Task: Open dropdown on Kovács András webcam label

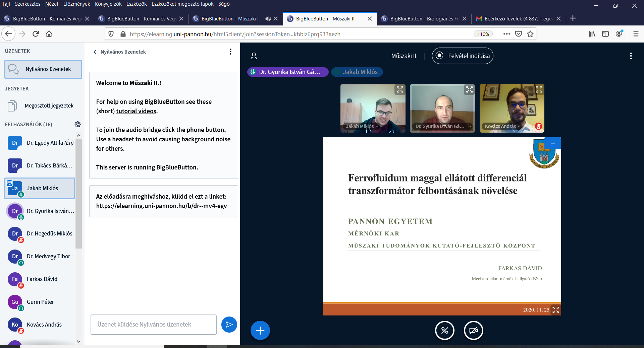Action: [519, 127]
